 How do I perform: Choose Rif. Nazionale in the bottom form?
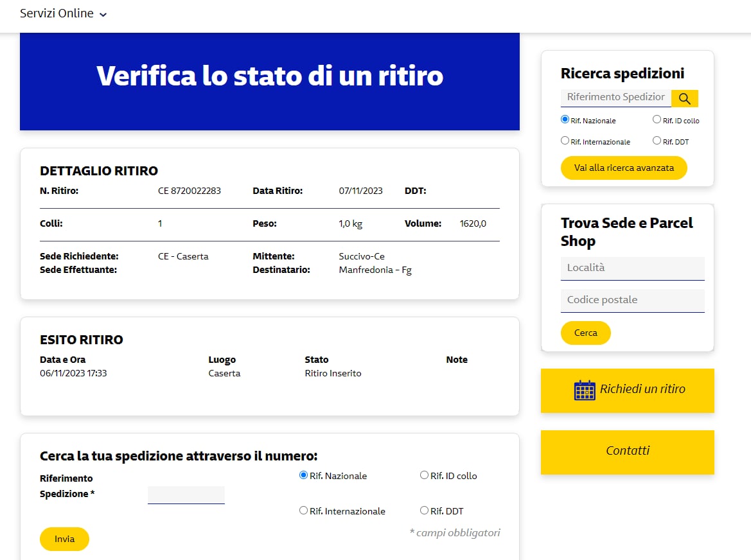(x=303, y=475)
